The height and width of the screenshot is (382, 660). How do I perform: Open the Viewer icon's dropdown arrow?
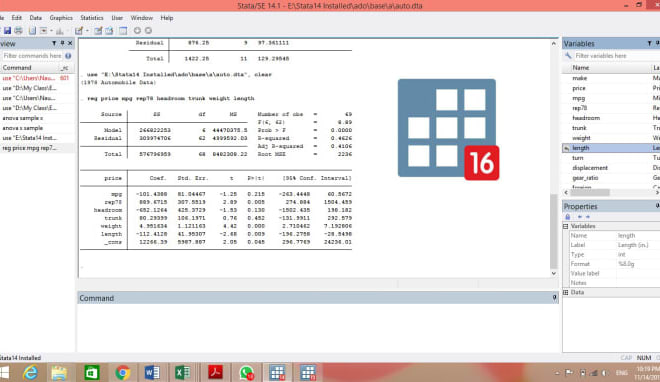51,31
